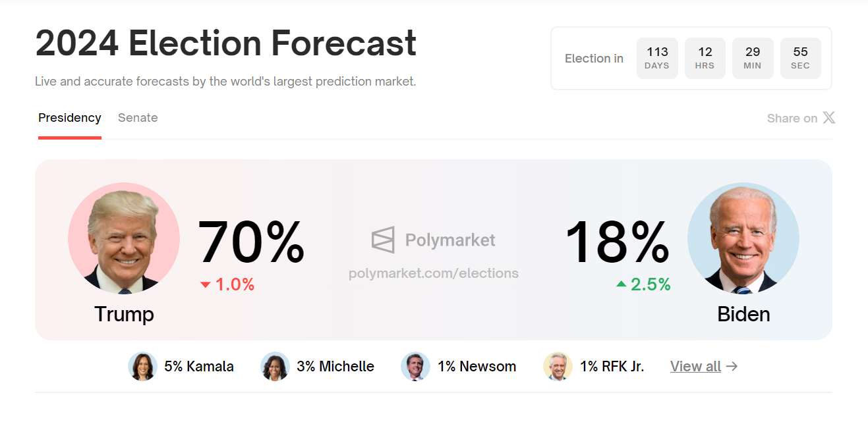Screen dimensions: 868x424
Task: Click the arrow next to View all
Action: (x=732, y=367)
